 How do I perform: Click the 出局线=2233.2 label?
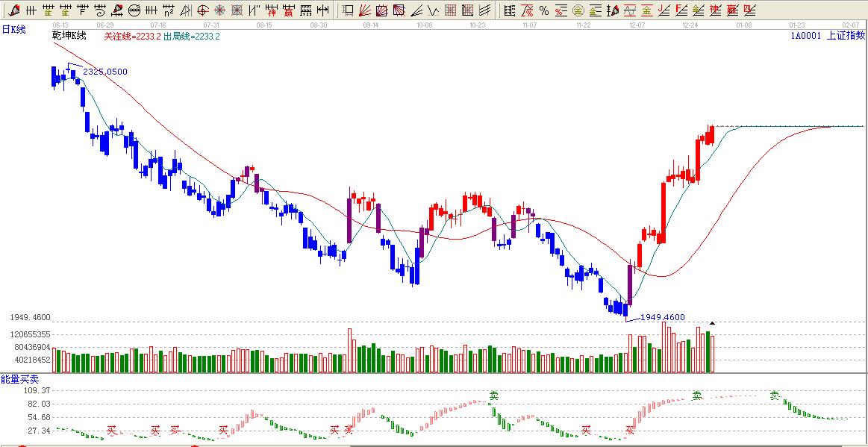coord(191,36)
